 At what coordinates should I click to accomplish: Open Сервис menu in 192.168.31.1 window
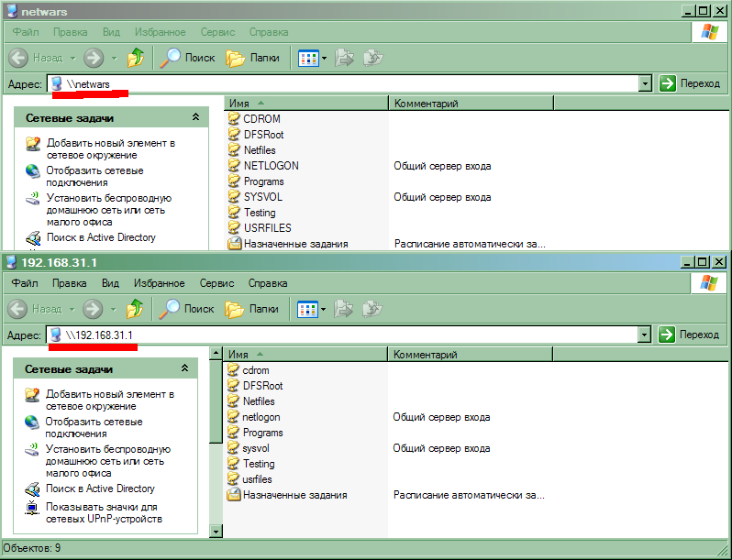(216, 283)
